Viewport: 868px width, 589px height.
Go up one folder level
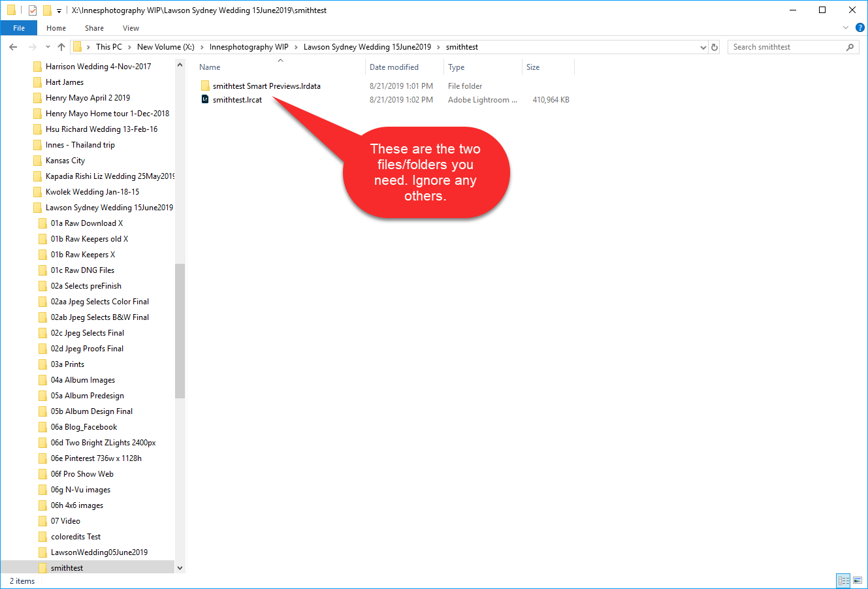[61, 47]
